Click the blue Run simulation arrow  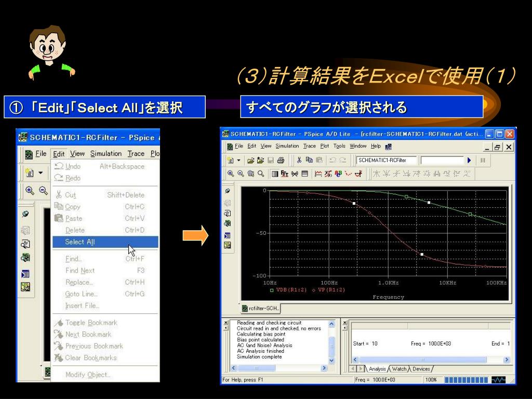[469, 160]
